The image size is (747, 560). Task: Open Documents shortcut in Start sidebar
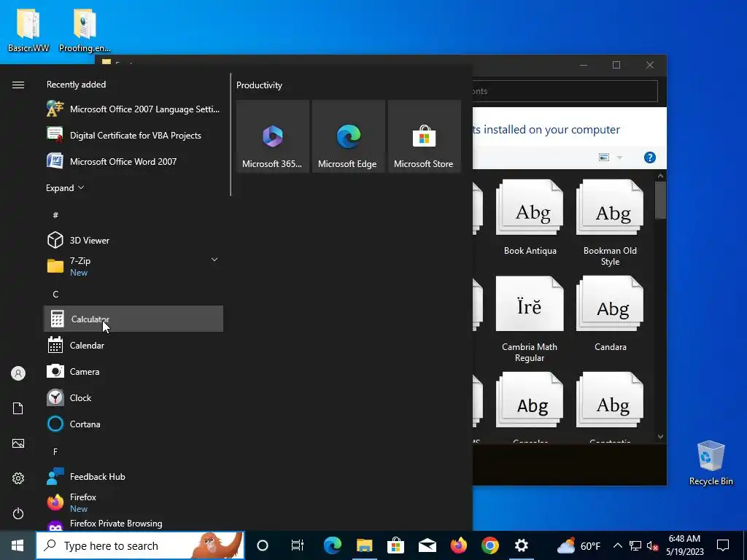pos(18,408)
